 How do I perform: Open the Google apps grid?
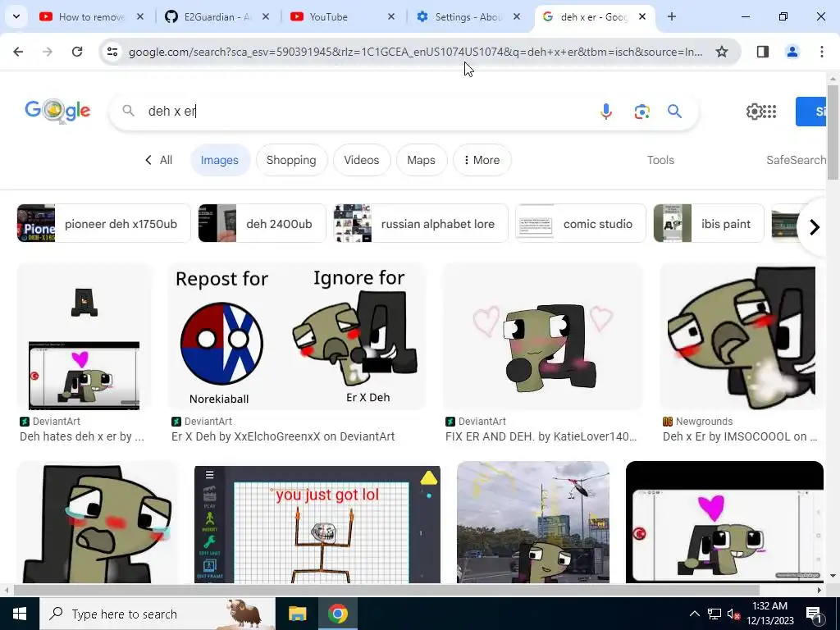click(769, 111)
